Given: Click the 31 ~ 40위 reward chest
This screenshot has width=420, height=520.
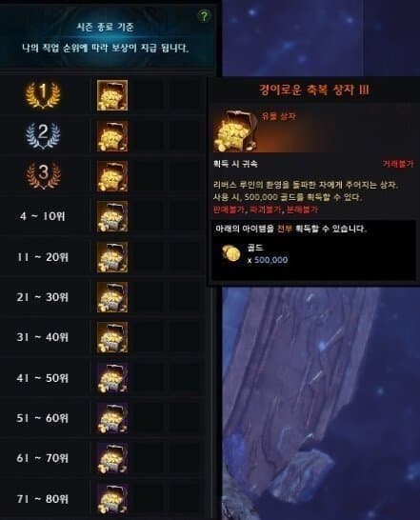Looking at the screenshot, I should pos(112,337).
